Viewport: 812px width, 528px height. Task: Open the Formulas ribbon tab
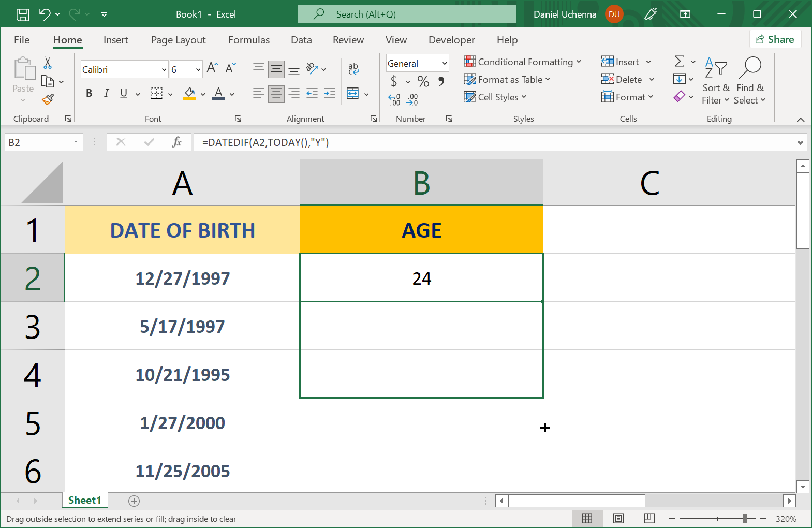click(x=248, y=40)
